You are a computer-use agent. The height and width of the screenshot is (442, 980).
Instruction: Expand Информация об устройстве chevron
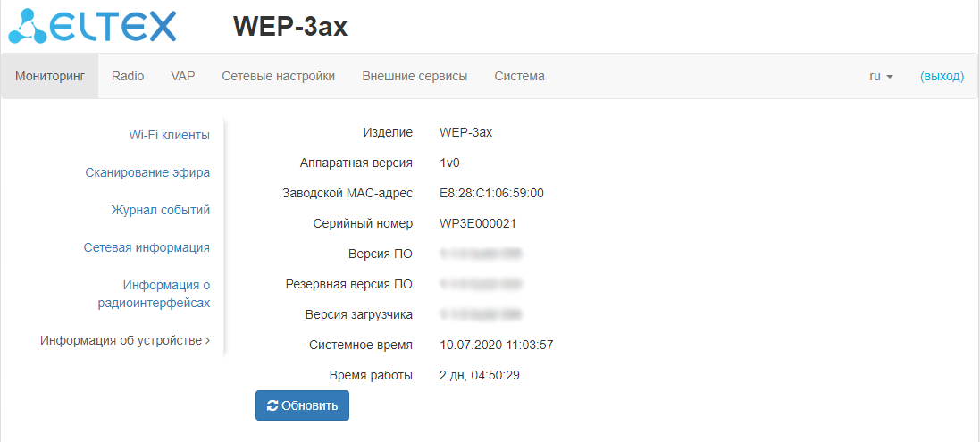point(207,340)
